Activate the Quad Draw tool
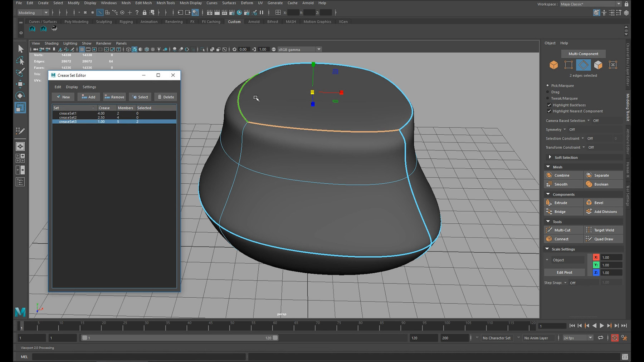The image size is (644, 362). pos(604,239)
